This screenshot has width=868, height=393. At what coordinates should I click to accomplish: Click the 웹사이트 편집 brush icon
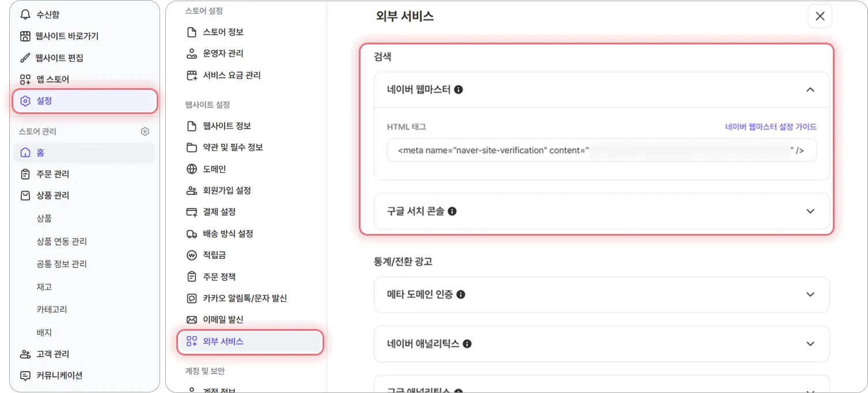click(x=25, y=58)
